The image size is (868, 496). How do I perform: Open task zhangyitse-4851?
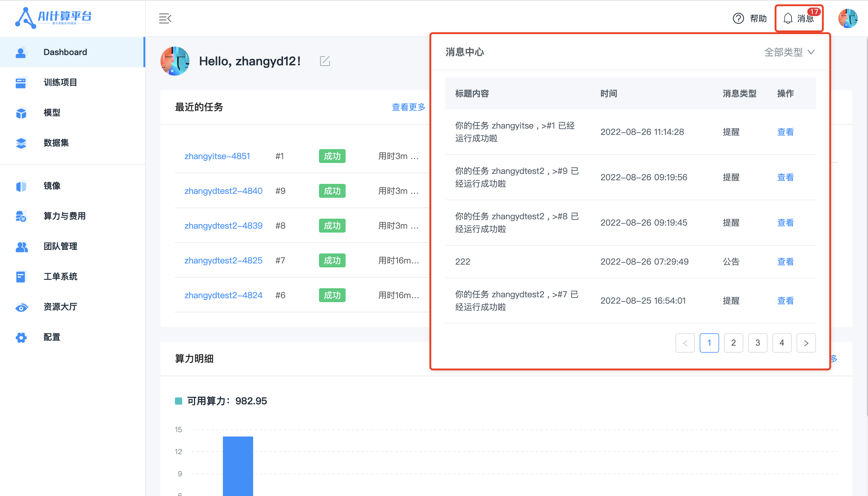(217, 156)
